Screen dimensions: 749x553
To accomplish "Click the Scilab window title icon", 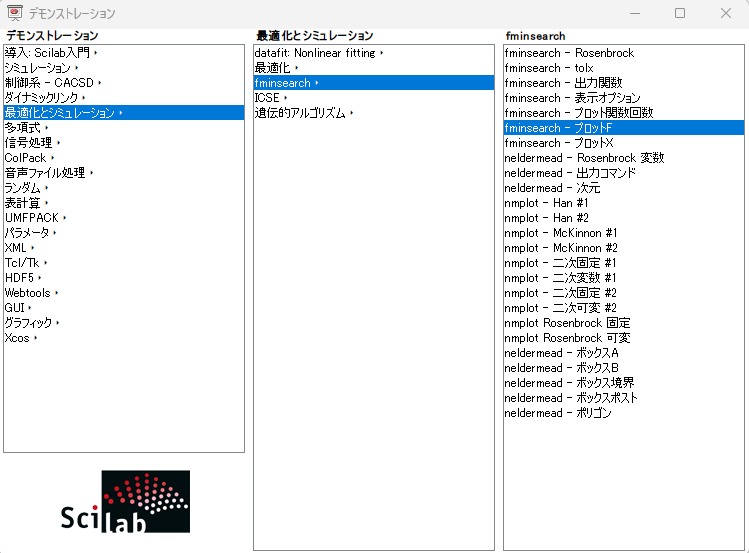I will click(x=15, y=14).
